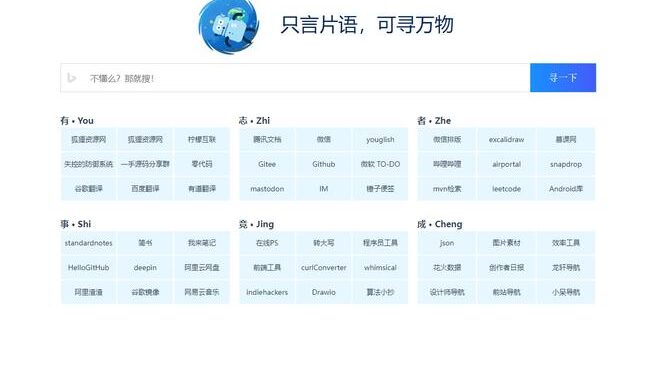Screen dimensions: 661x380
Task: Click the 寻一下 search button
Action: coord(563,78)
